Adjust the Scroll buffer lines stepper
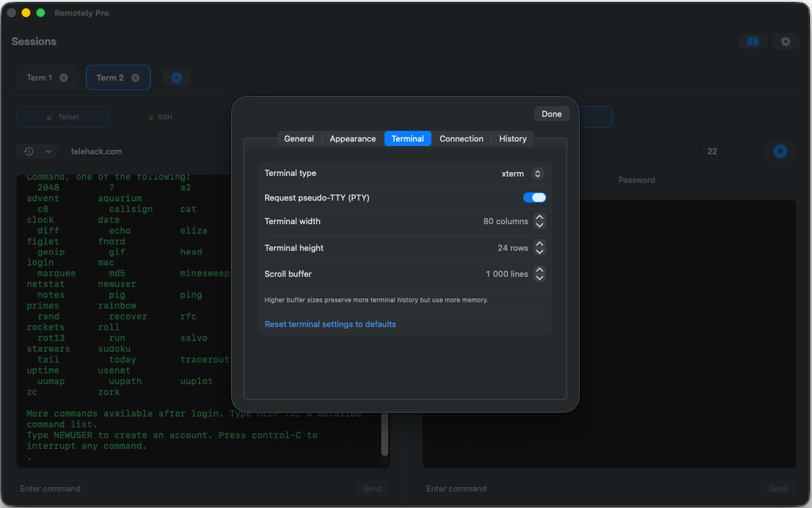The width and height of the screenshot is (812, 508). point(539,274)
